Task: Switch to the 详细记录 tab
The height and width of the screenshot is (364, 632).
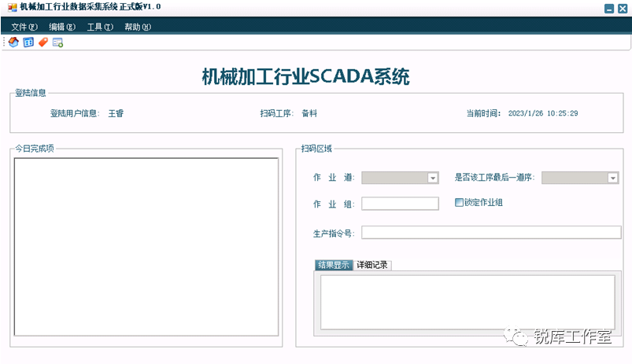Action: point(372,265)
